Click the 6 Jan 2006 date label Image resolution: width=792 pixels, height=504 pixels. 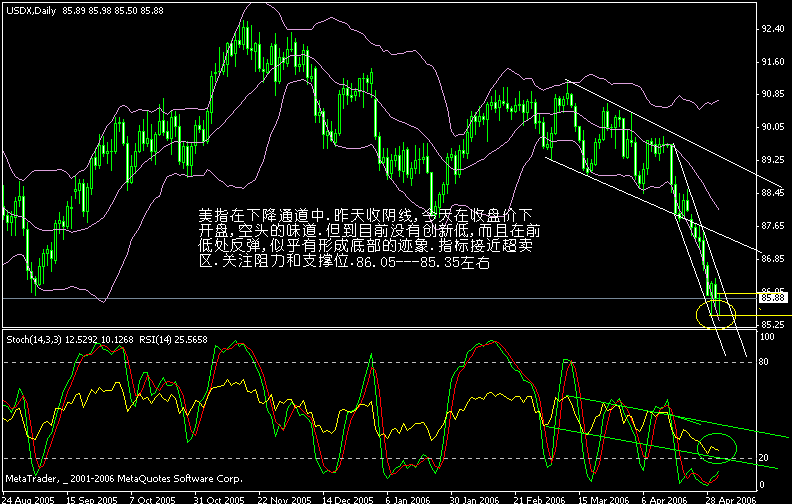click(x=408, y=500)
